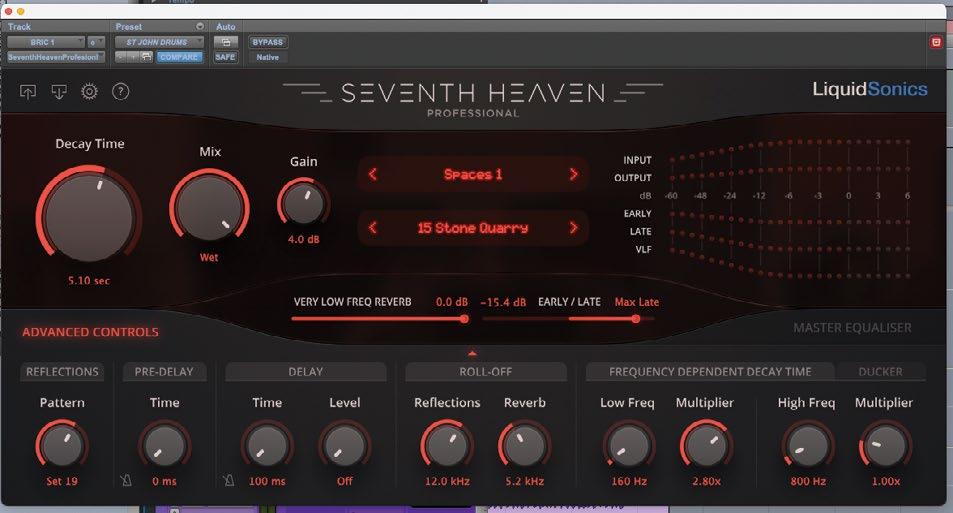953x513 pixels.
Task: Toggle the BYPASS button
Action: tap(267, 42)
